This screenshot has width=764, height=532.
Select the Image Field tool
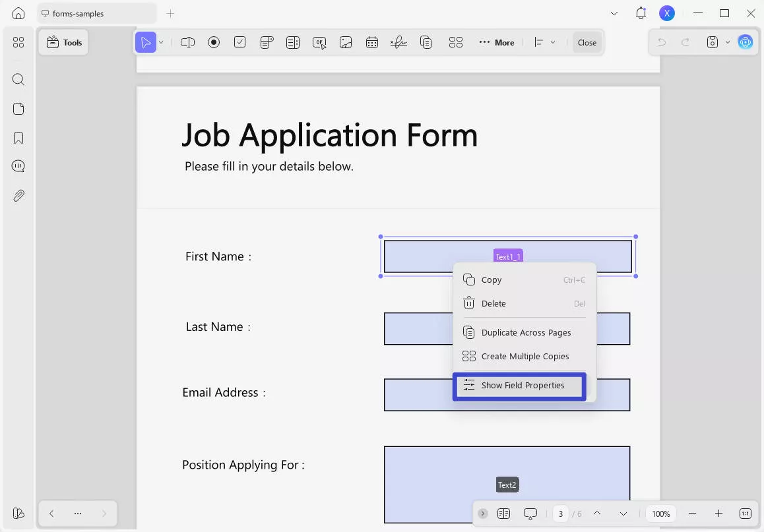tap(346, 42)
